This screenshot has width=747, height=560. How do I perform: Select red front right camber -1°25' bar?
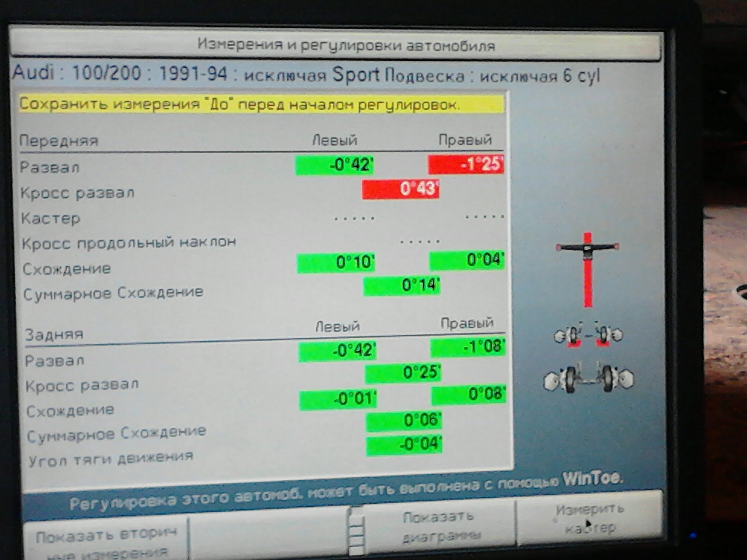466,164
